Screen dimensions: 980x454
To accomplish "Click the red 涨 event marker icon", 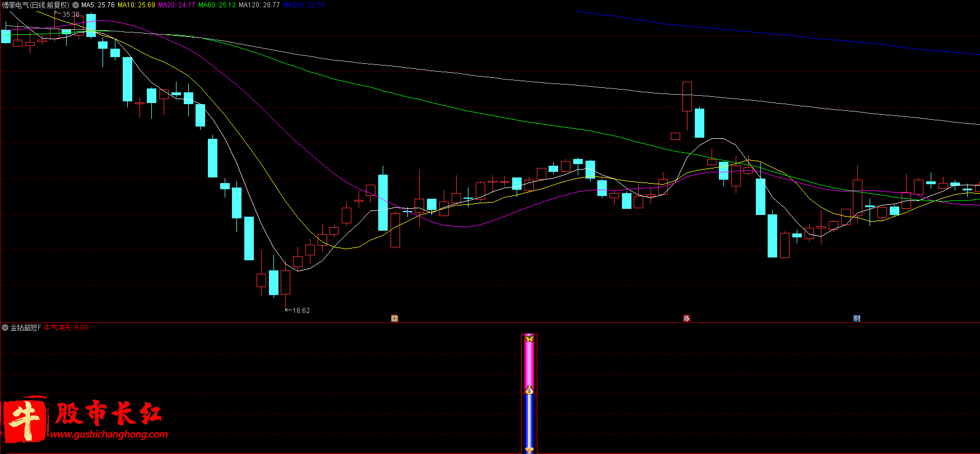I will point(686,319).
